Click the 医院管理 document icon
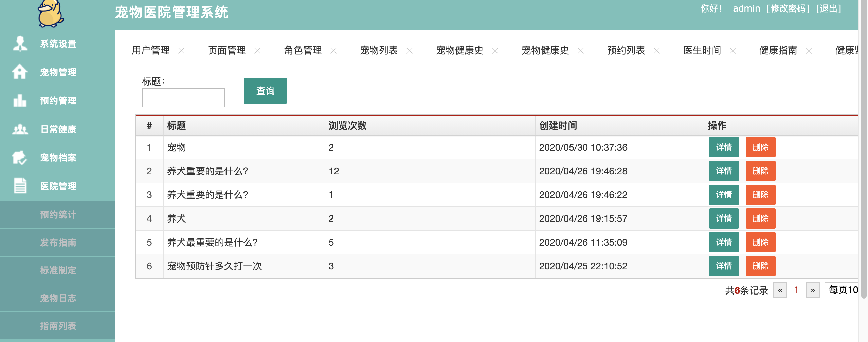 click(x=20, y=186)
